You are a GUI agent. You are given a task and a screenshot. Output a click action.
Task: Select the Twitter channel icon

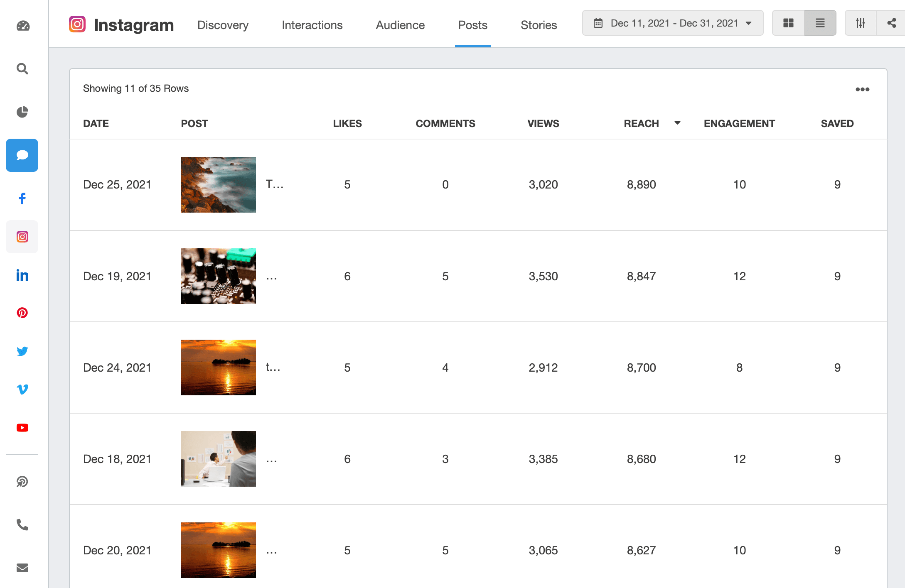22,351
